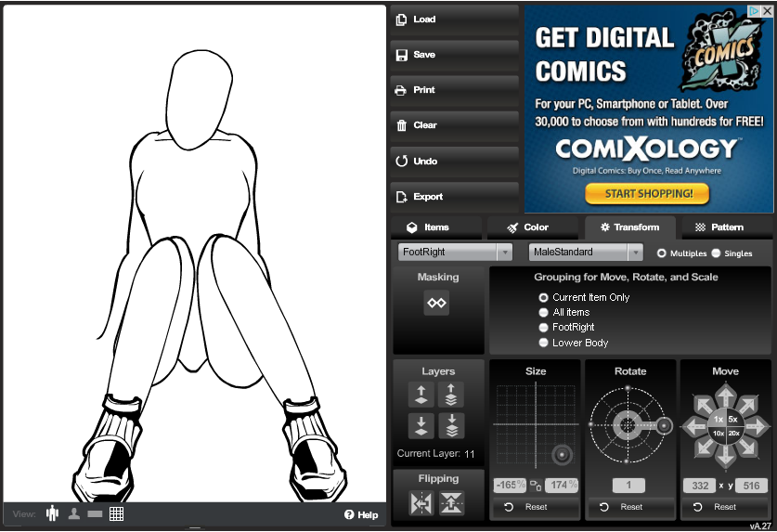Expand the MaleStandard set dropdown
Viewport: 777px width, 532px height.
tap(586, 252)
